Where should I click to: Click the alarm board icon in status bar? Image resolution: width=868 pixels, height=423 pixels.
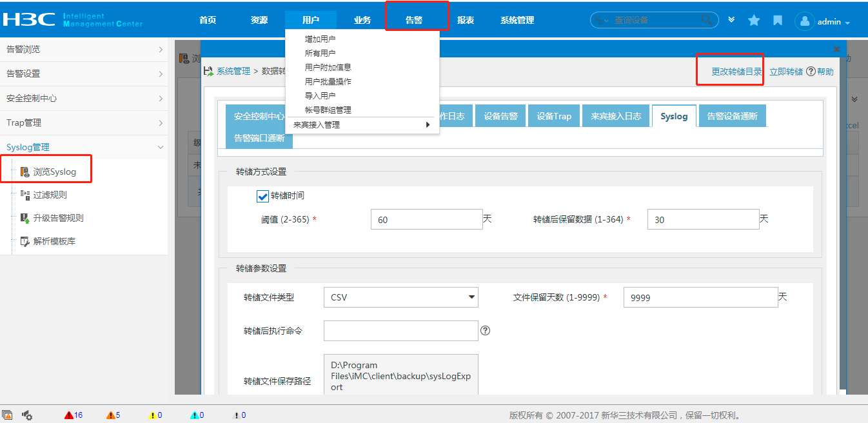[x=8, y=415]
